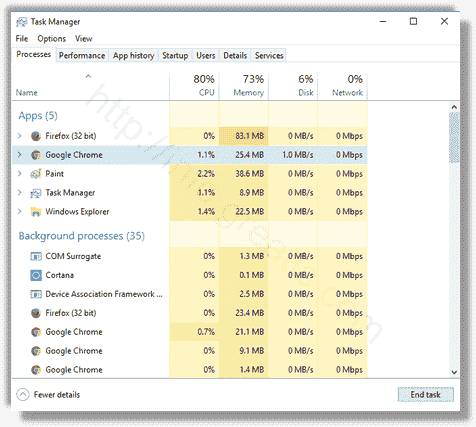Expand the Paint app entry

point(20,174)
